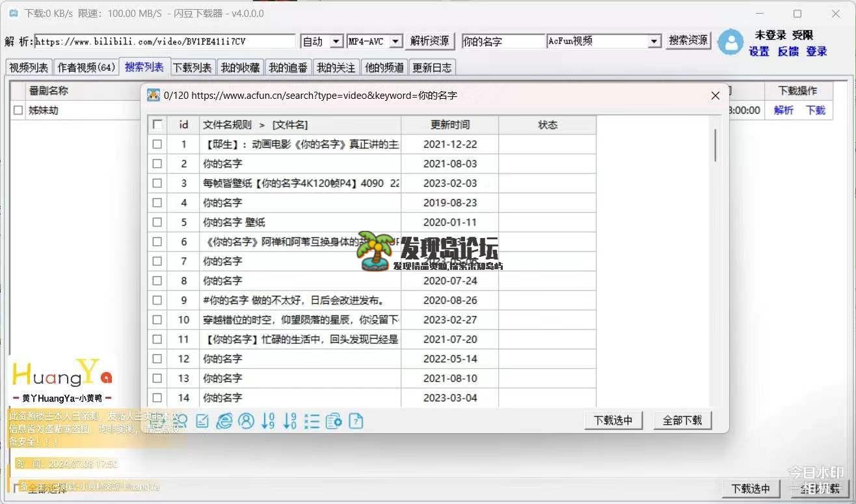Click 下载选中 button in main window bottom
Viewport: 856px width, 504px height.
(x=751, y=488)
